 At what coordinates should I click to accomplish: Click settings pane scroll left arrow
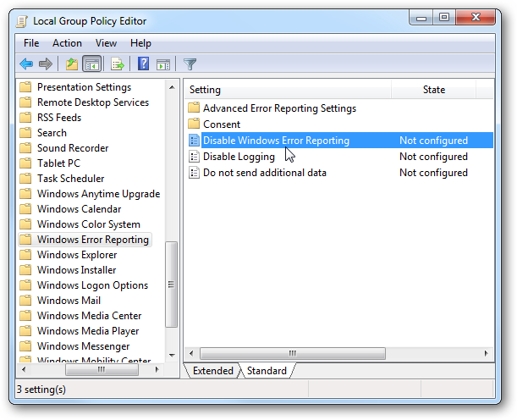pos(191,353)
